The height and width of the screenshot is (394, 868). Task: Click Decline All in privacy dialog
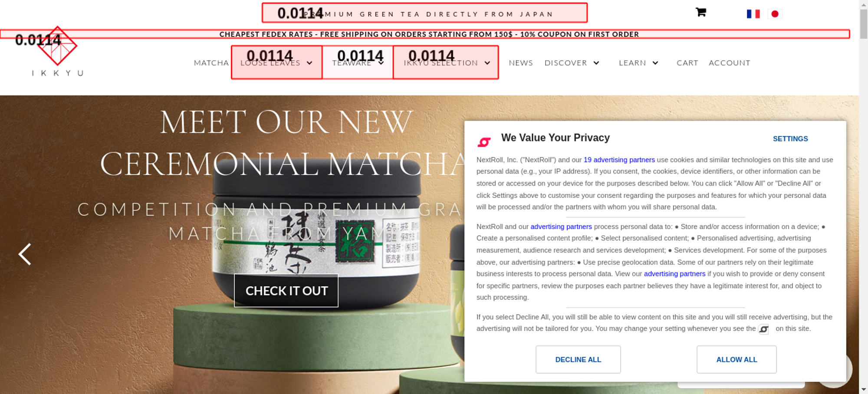coord(578,360)
